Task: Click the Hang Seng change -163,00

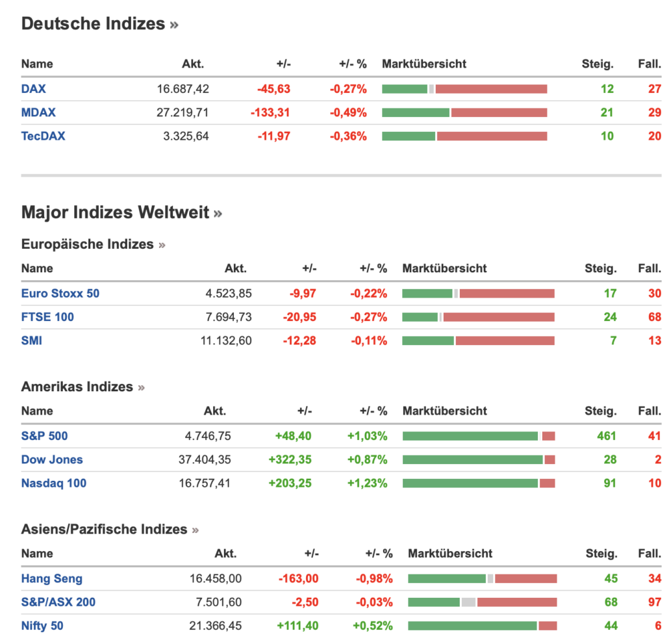Action: [298, 579]
